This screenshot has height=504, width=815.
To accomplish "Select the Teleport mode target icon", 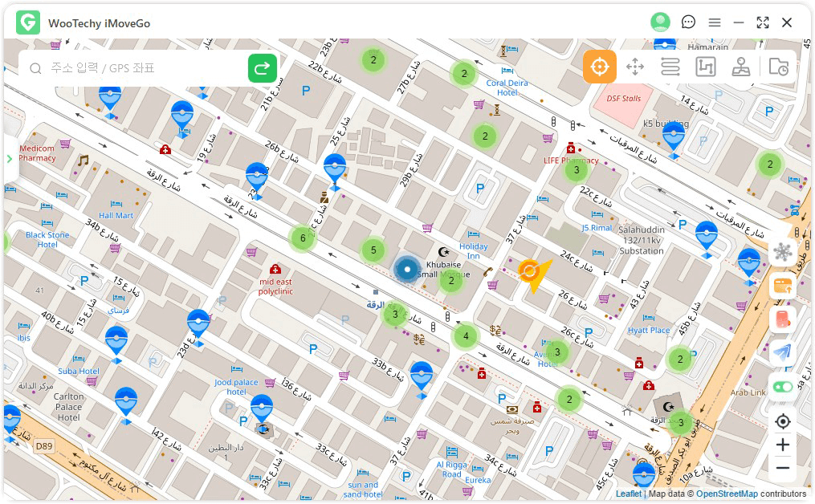I will pos(599,67).
